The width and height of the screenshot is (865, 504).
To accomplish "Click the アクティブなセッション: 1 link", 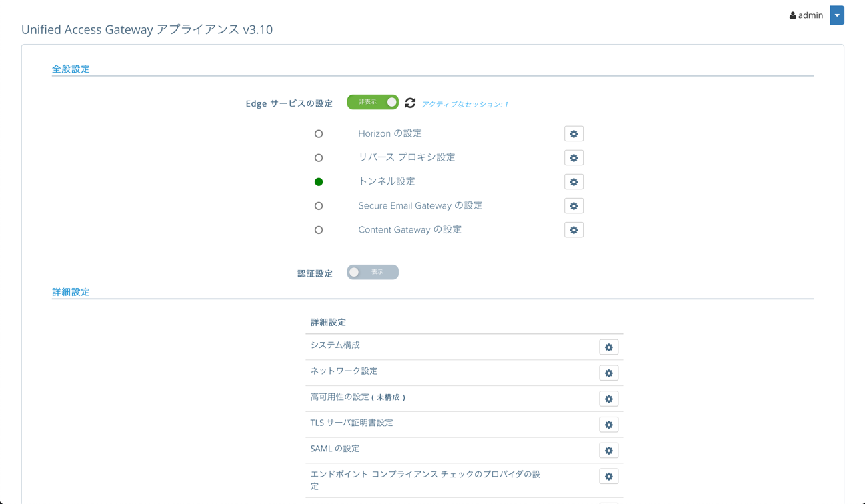I will (x=465, y=104).
